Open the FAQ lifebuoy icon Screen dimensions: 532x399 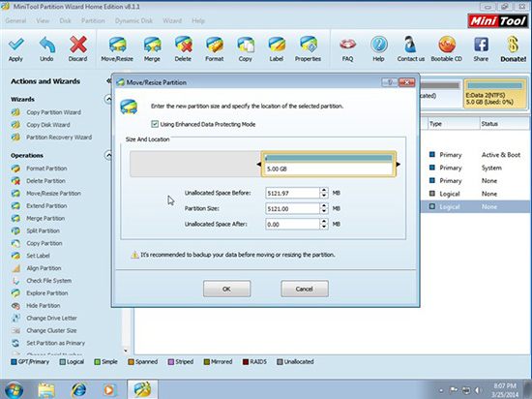click(x=347, y=45)
